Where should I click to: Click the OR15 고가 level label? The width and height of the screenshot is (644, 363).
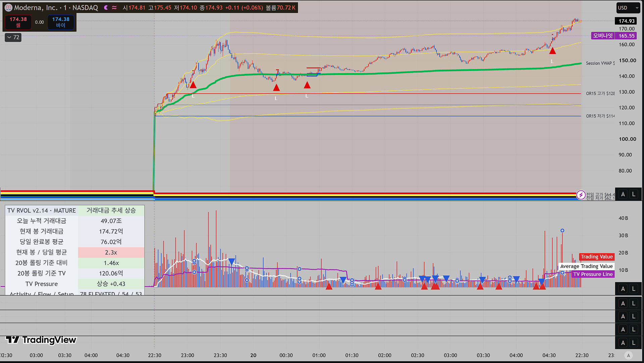[600, 93]
